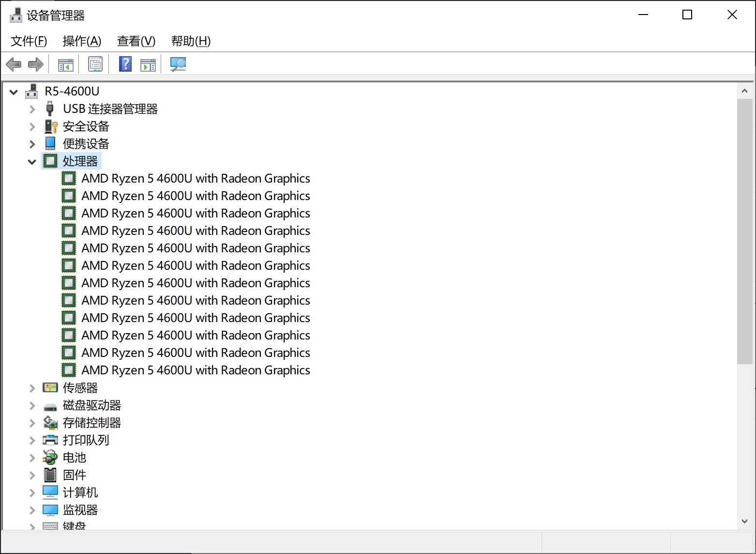Image resolution: width=756 pixels, height=554 pixels.
Task: Click the device tree vertical scrollbar thumb
Action: (x=744, y=231)
